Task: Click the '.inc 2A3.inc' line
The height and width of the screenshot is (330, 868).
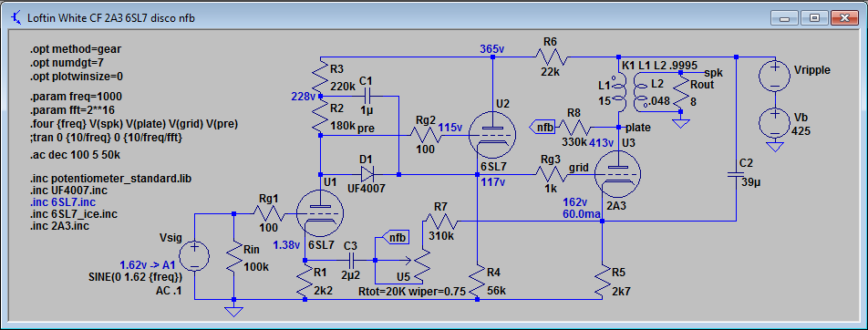Action: [60, 226]
